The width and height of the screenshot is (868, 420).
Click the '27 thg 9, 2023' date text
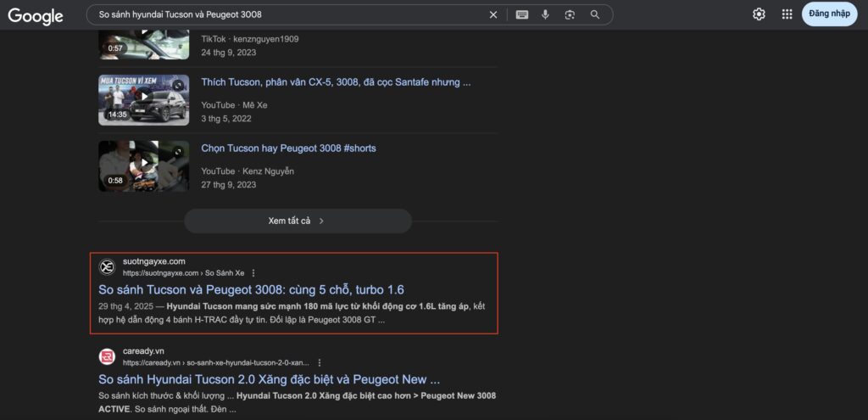pyautogui.click(x=229, y=184)
